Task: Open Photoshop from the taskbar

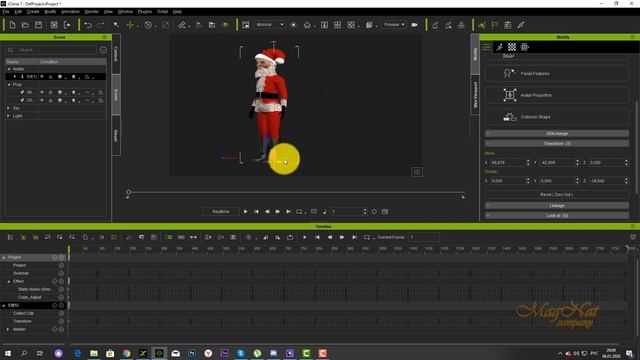Action: pos(192,353)
